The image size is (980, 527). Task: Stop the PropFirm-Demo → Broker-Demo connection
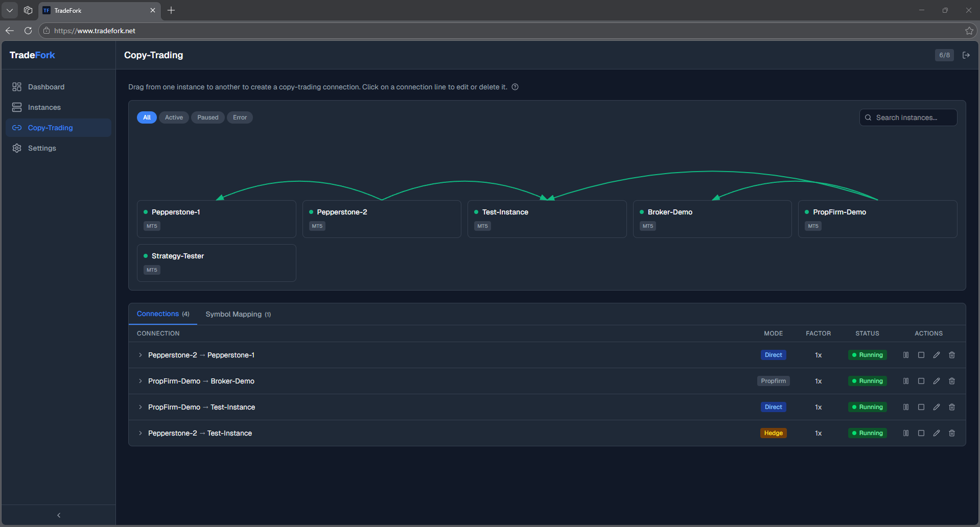point(921,381)
